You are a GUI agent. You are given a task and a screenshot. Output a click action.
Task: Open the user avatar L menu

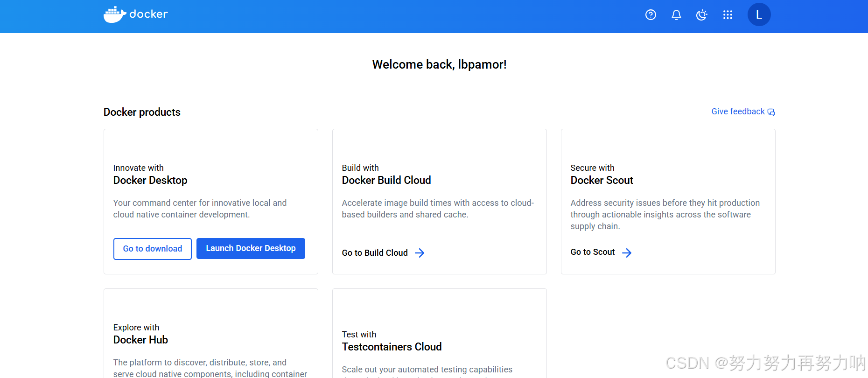click(x=759, y=15)
